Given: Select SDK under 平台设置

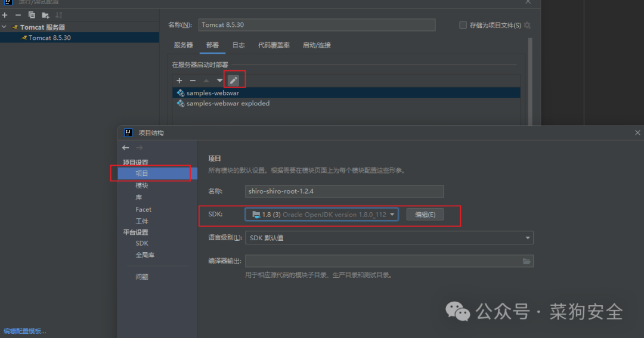Looking at the screenshot, I should [x=142, y=243].
